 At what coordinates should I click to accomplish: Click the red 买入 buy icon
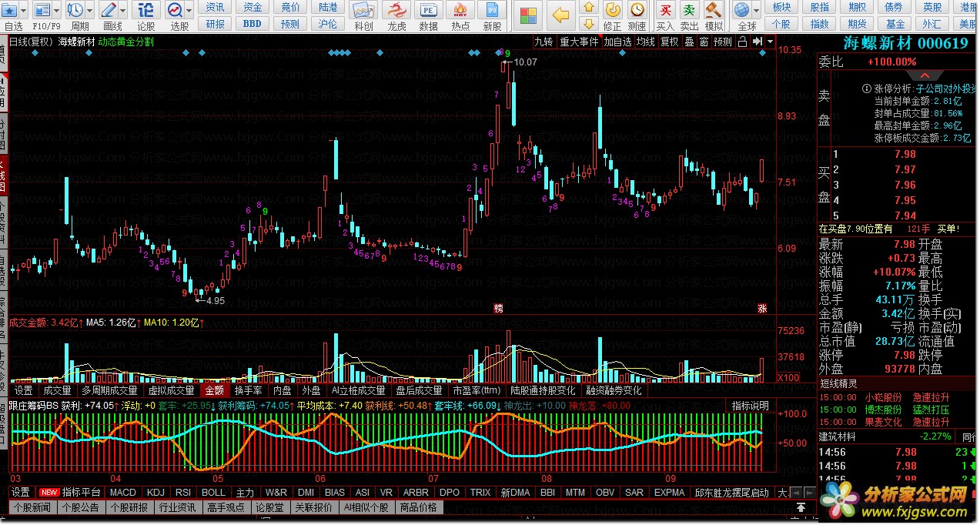(x=665, y=10)
